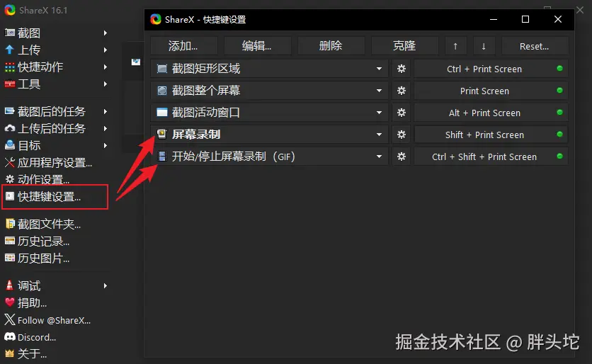Image resolution: width=592 pixels, height=364 pixels.
Task: Toggle green status dot for Ctrl + Shift + Print Screen
Action: click(559, 156)
